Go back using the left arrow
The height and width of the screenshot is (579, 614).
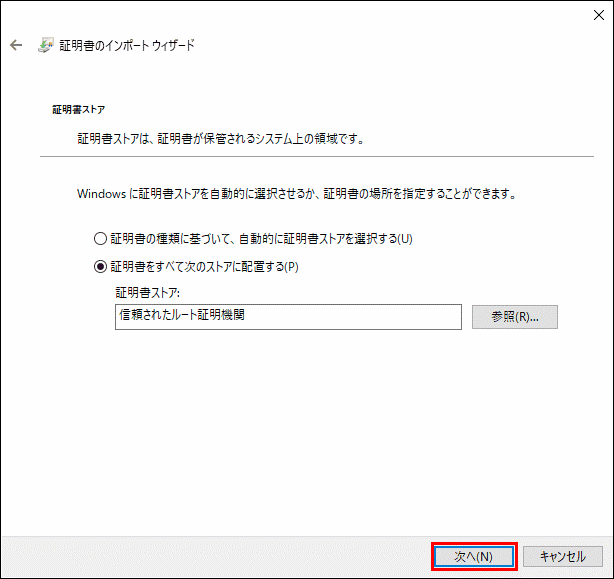coord(16,45)
